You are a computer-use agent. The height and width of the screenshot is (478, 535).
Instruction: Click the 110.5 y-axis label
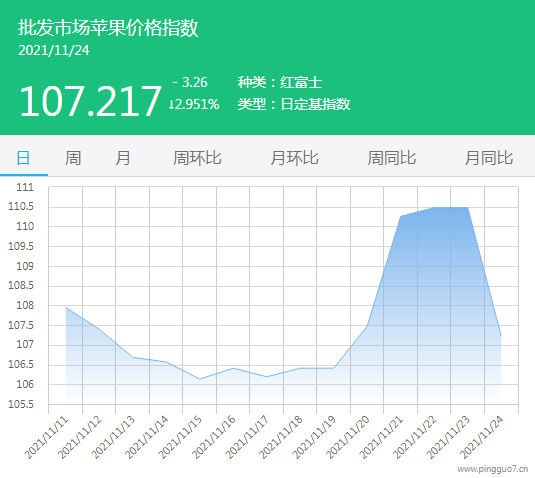coord(21,206)
